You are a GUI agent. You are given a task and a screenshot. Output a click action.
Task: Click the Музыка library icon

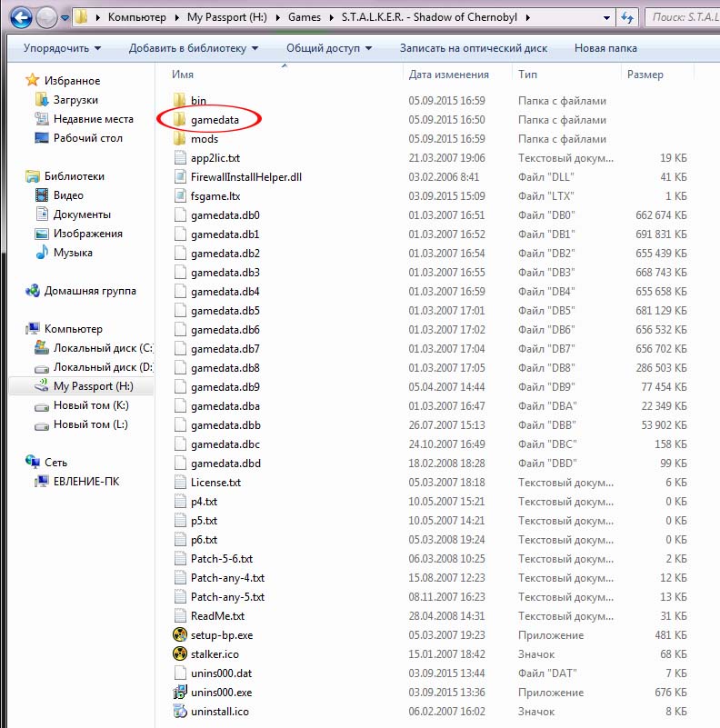pyautogui.click(x=42, y=253)
